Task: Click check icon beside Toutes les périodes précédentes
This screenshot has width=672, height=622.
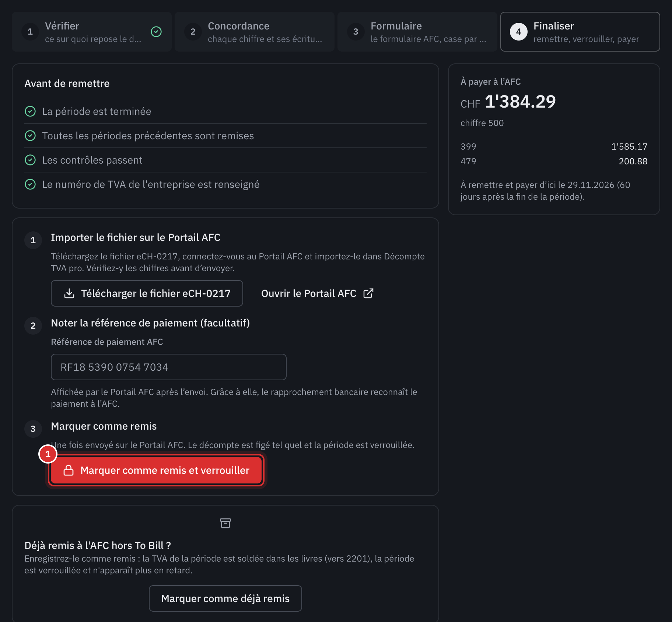Action: coord(30,136)
